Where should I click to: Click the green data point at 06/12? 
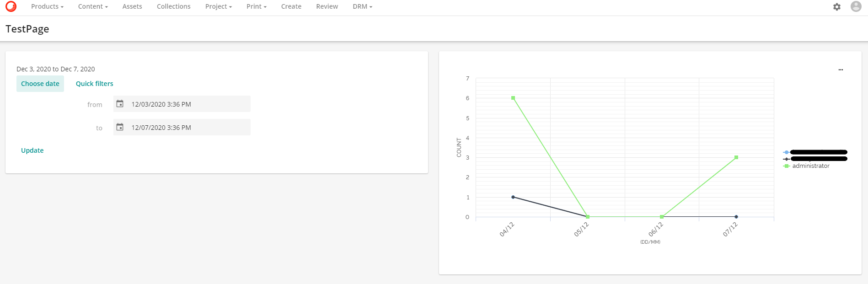click(x=662, y=217)
